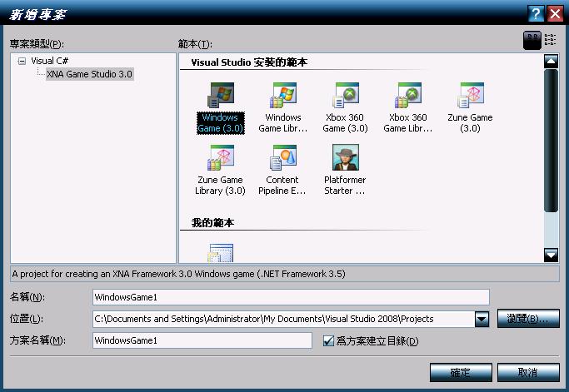Toggle the create directory for solution checkbox
Viewport: 569px width, 392px height.
(x=328, y=340)
